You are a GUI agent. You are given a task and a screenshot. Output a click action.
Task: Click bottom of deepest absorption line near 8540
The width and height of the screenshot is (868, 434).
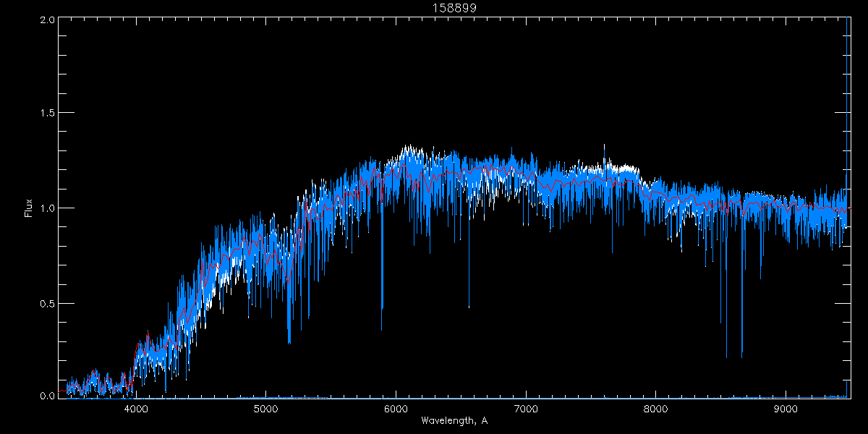(x=726, y=357)
